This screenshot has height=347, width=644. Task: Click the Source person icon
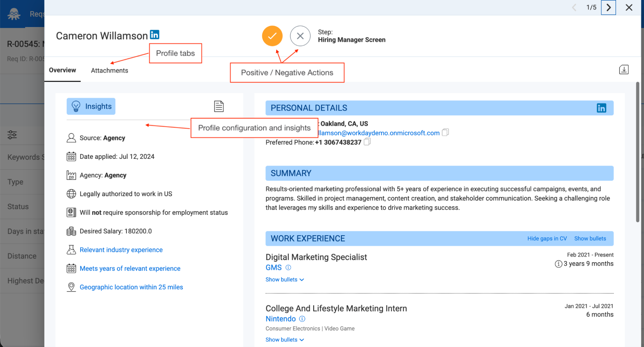[x=71, y=138]
